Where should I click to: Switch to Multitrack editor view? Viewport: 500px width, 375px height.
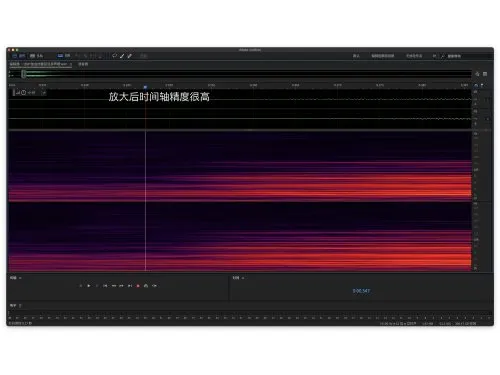[x=37, y=56]
